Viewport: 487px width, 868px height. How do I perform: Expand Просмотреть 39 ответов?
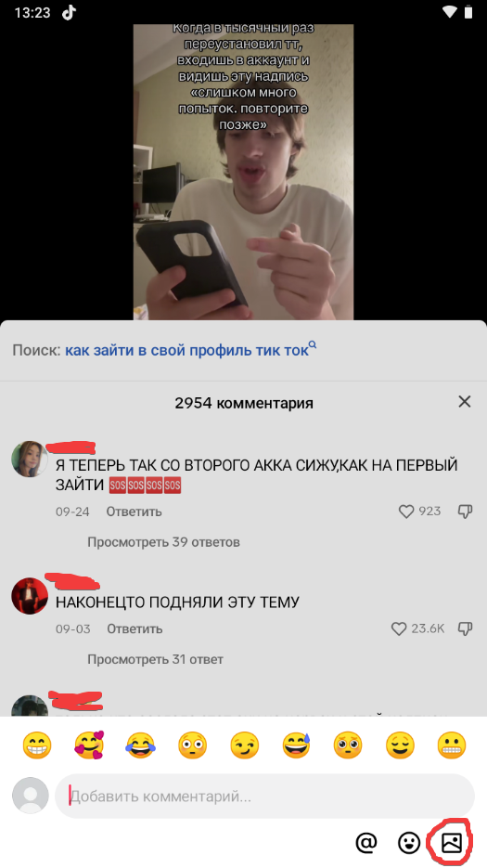(163, 542)
